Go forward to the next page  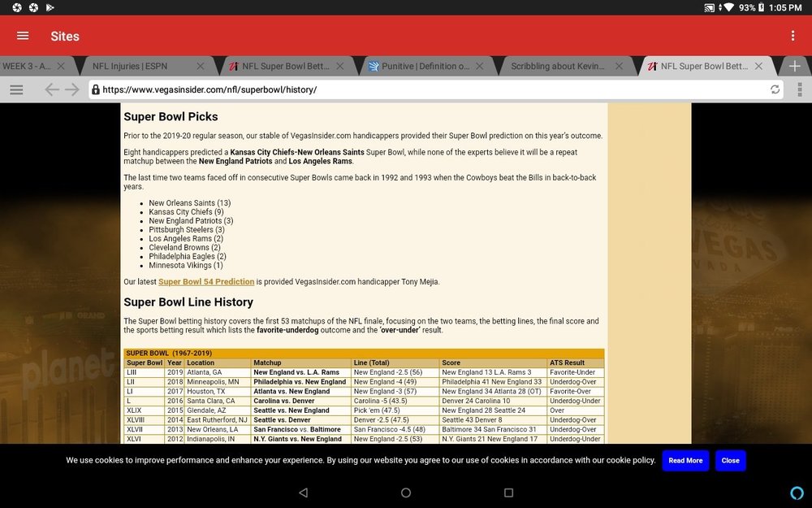click(x=72, y=89)
